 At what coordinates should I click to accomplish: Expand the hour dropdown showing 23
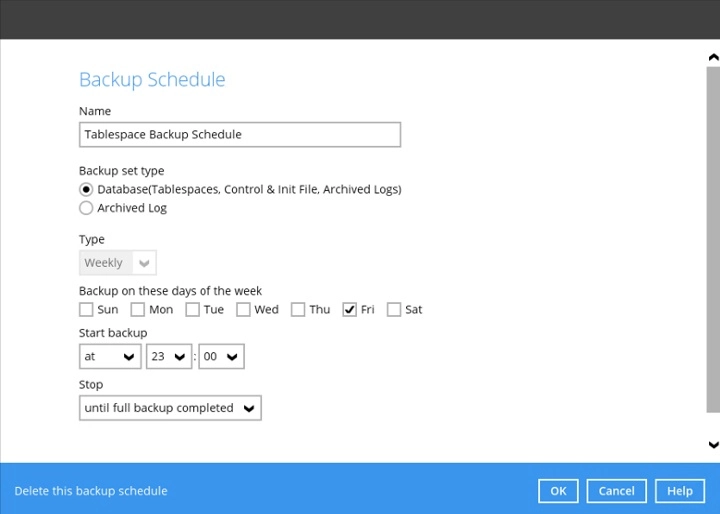coord(168,356)
